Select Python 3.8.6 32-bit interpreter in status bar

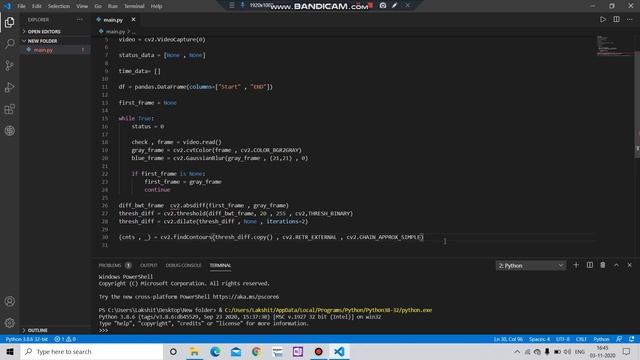[x=27, y=339]
